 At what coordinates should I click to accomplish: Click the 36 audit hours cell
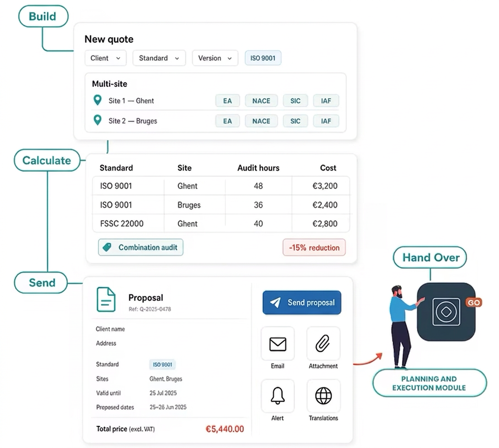pos(258,205)
